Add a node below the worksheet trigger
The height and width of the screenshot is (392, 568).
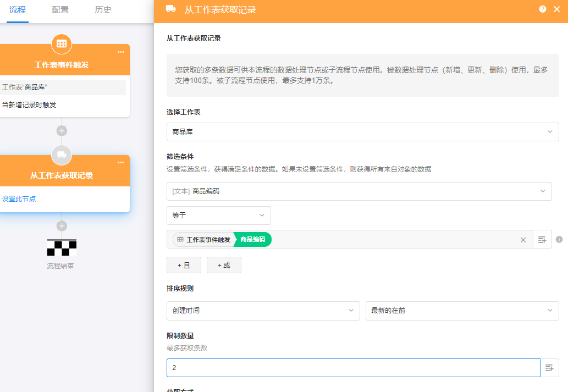click(x=62, y=131)
